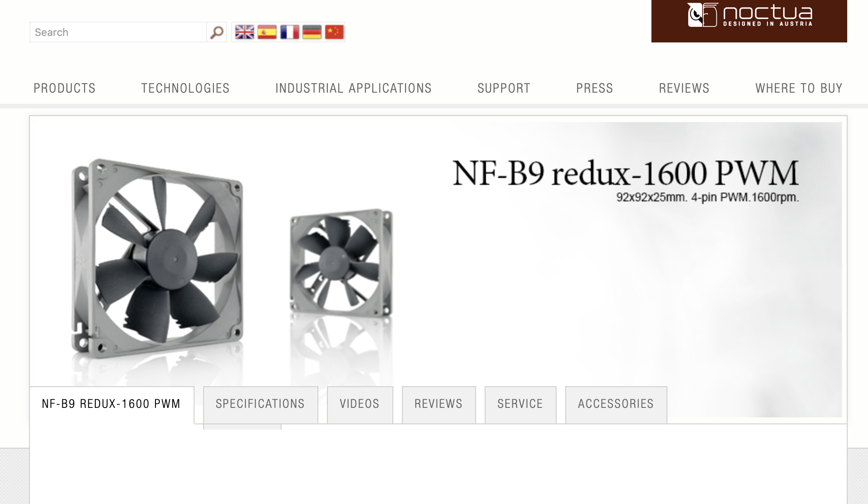868x504 pixels.
Task: Open the Videos tab
Action: tap(360, 404)
